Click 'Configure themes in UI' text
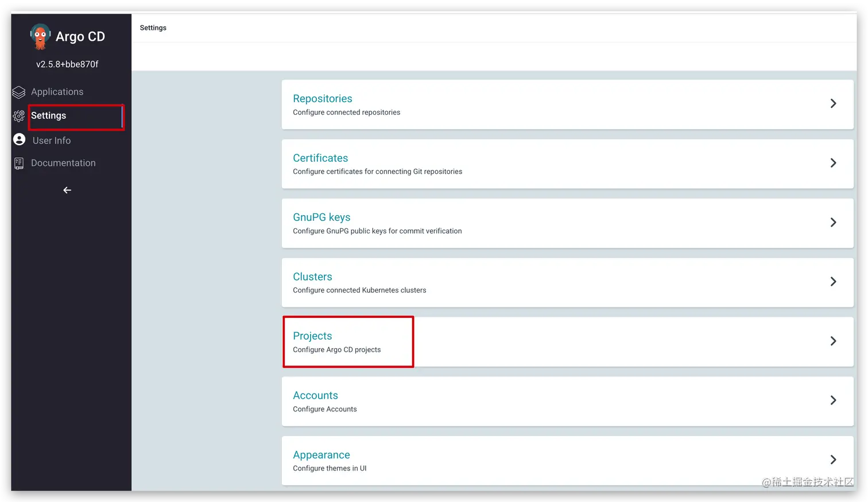Viewport: 868px width, 502px height. tap(330, 469)
